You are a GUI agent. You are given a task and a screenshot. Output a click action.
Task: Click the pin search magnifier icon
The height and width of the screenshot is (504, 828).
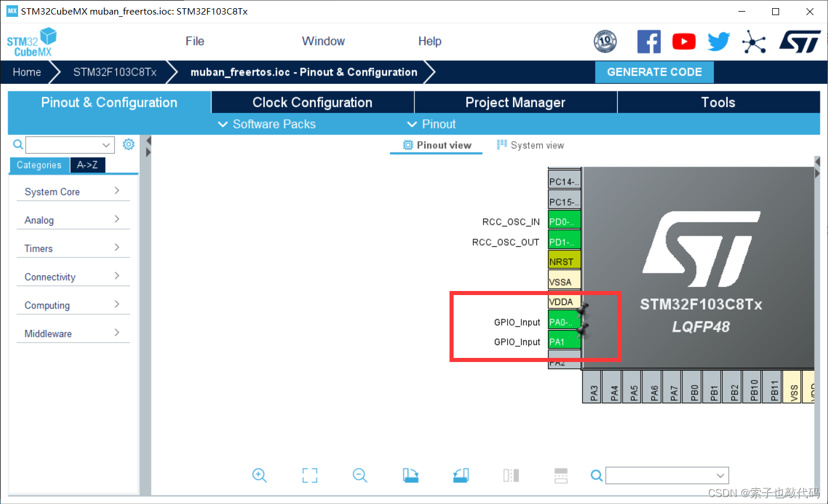[597, 475]
